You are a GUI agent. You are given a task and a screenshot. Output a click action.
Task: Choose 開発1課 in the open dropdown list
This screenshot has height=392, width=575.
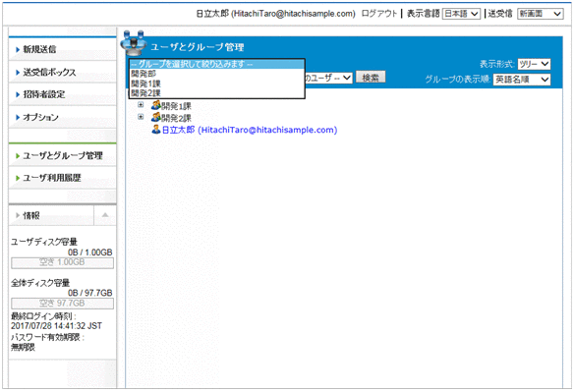(x=216, y=84)
